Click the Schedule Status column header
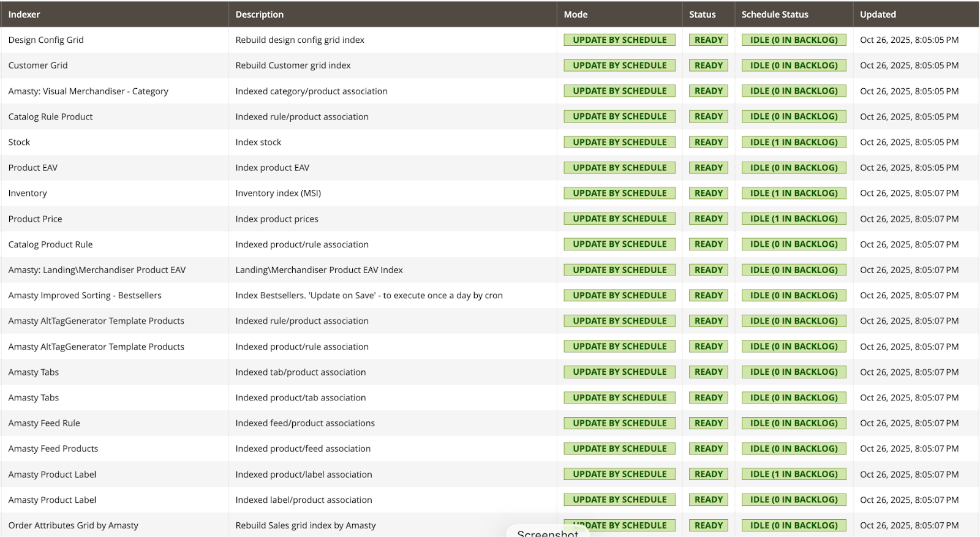Viewport: 980px width, 537px height. (x=774, y=14)
